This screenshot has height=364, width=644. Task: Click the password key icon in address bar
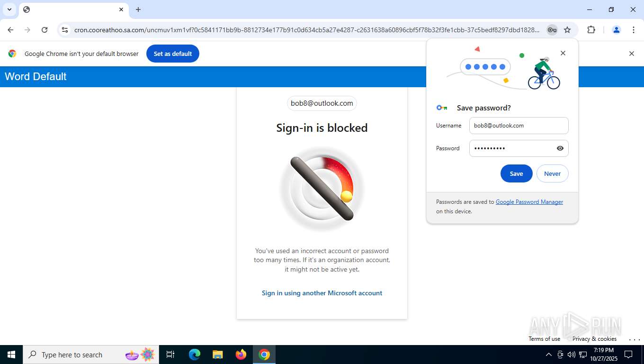[x=552, y=30]
